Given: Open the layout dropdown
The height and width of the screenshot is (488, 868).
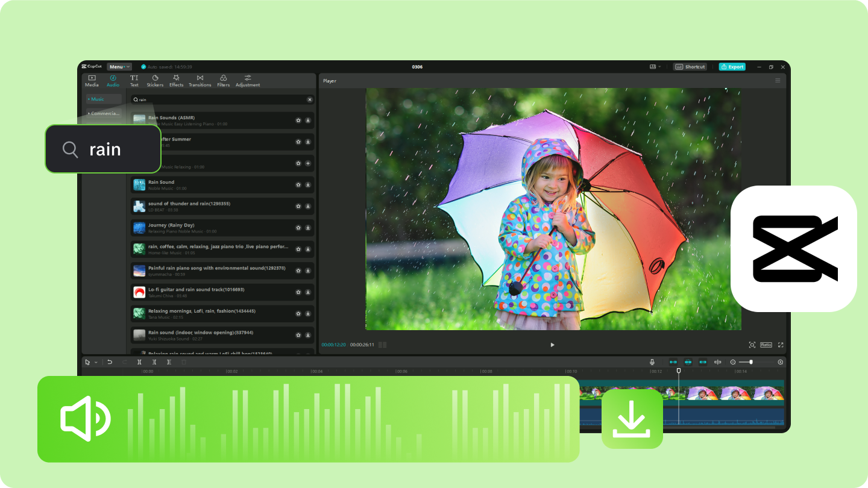Looking at the screenshot, I should tap(655, 67).
